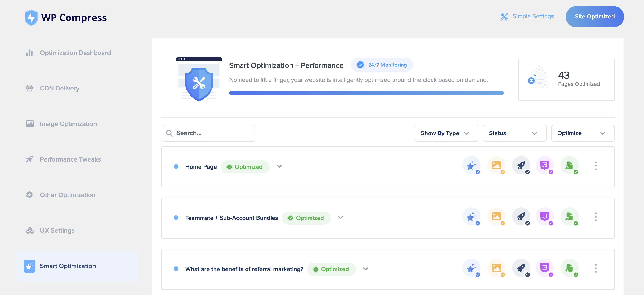Toggle rocket icon in Teammate + Sub-Account Bundles row
The width and height of the screenshot is (644, 295).
point(521,217)
